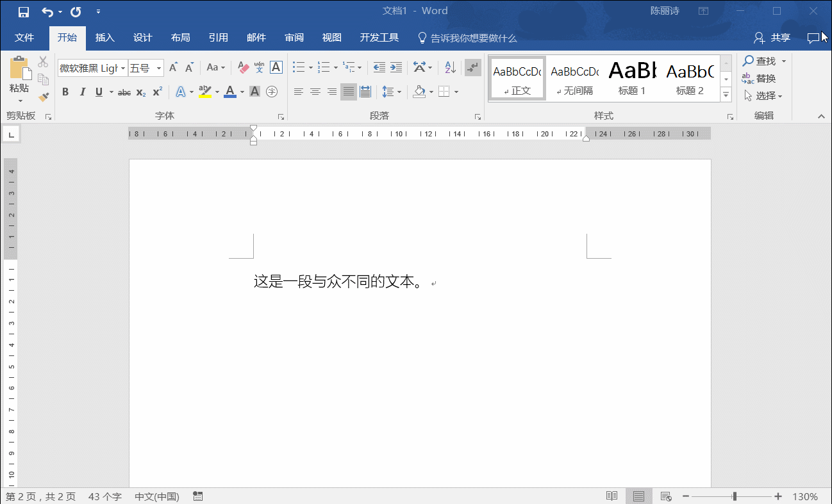
Task: Sort text with the A-Z icon
Action: click(450, 67)
